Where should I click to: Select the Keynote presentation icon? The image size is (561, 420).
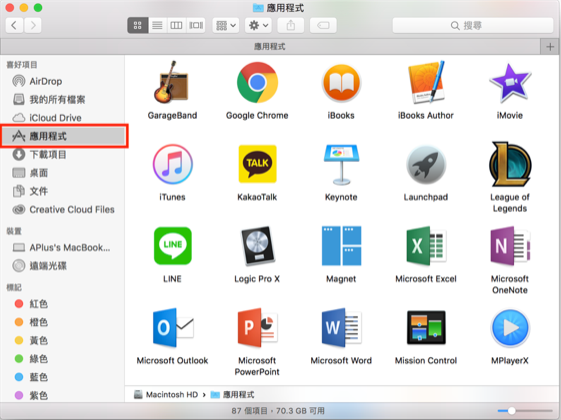341,165
